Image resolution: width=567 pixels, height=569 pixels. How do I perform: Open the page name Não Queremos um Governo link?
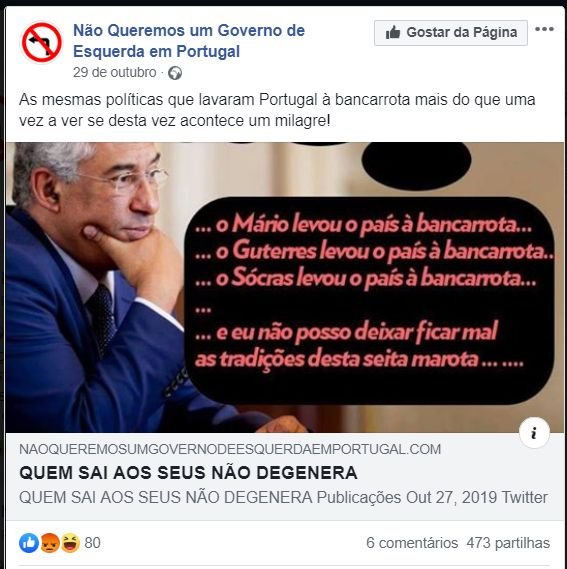(189, 41)
